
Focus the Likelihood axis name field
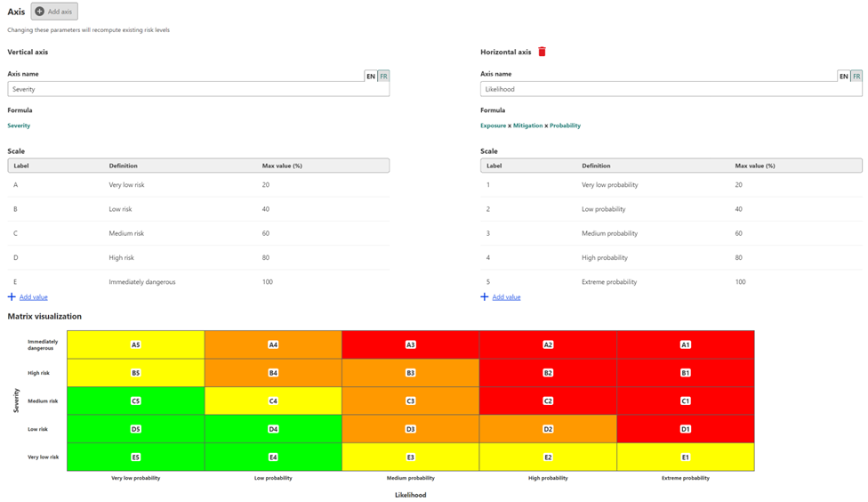coord(671,89)
